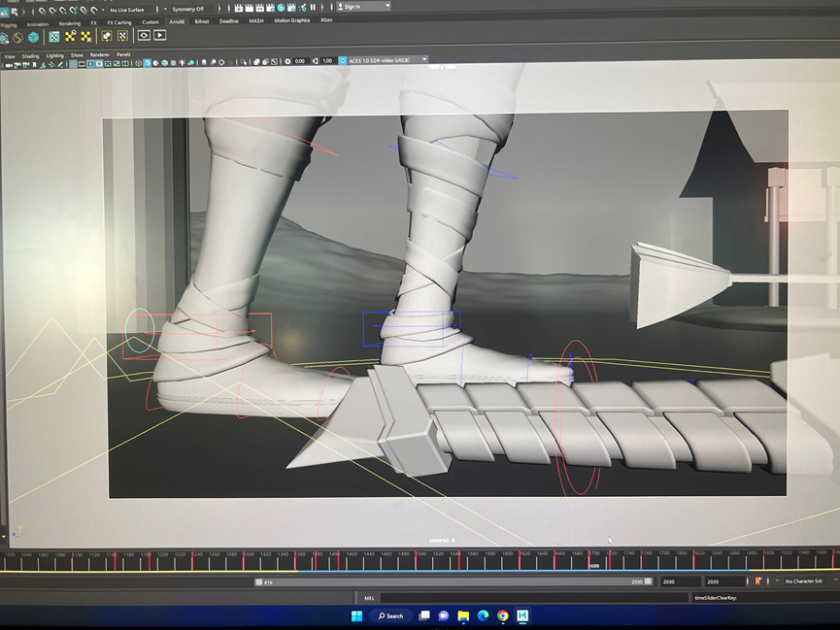The height and width of the screenshot is (630, 840).
Task: Open File Explorer from the taskbar
Action: pyautogui.click(x=463, y=615)
